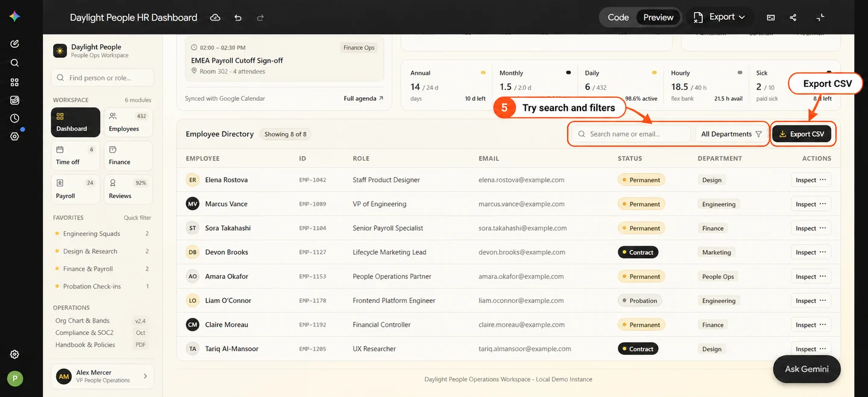Click the hexagon icon with blue dot
Viewport: 868px width, 397px height.
pos(14,136)
